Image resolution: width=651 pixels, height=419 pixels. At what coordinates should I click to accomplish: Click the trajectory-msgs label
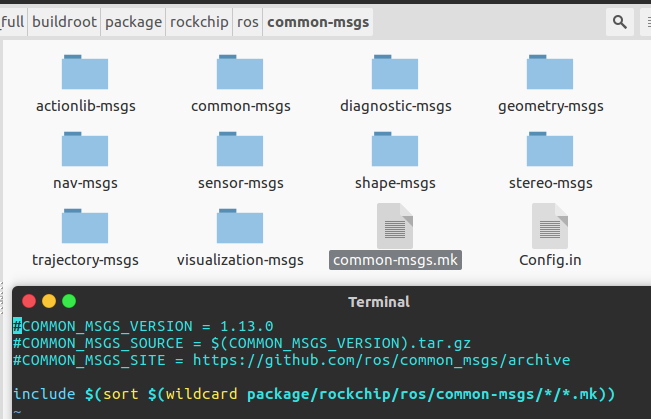[x=85, y=260]
